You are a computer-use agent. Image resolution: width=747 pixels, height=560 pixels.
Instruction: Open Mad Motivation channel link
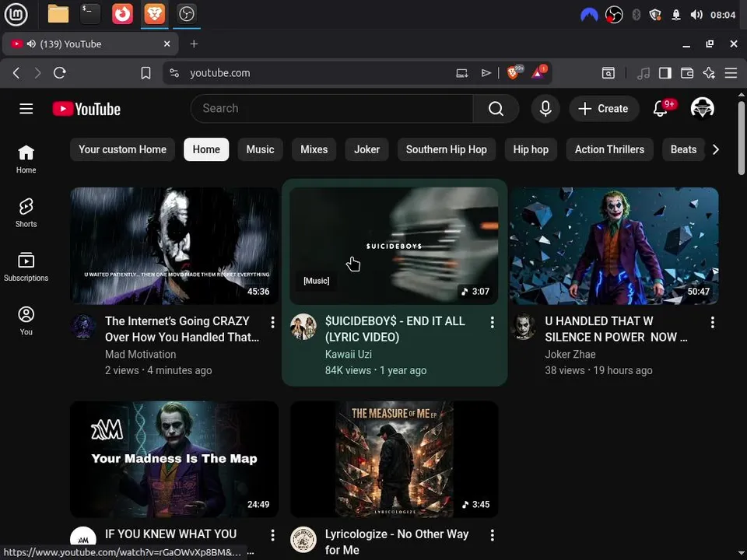(x=141, y=355)
